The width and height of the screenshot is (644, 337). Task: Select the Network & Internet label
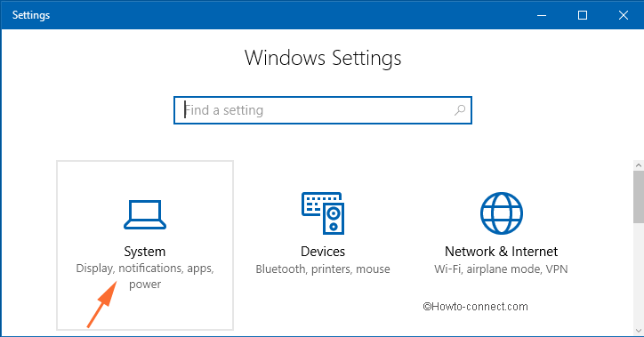(x=501, y=252)
